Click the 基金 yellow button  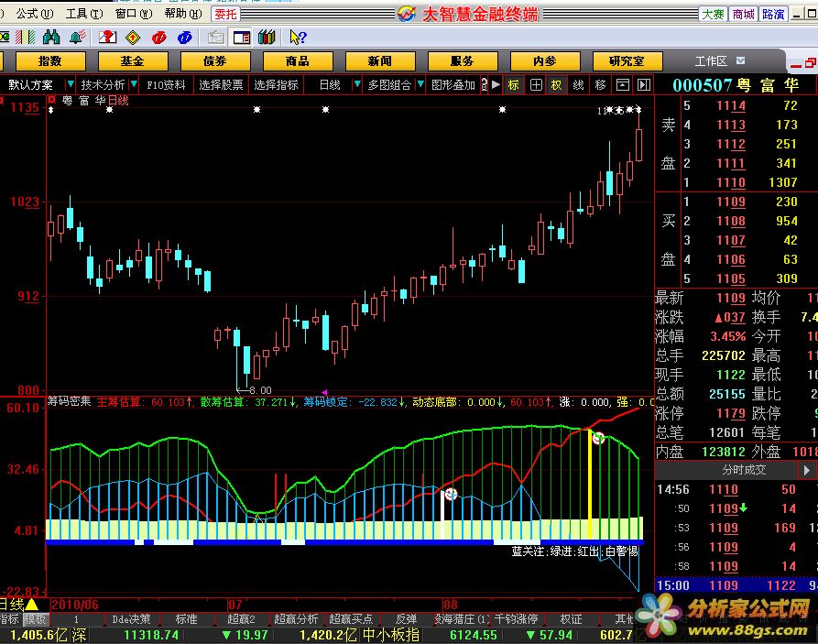[x=133, y=61]
